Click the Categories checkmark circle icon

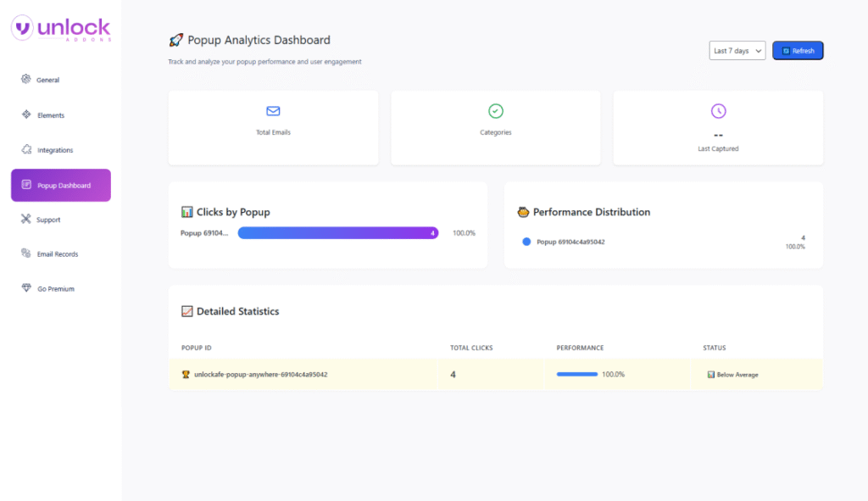click(x=496, y=111)
